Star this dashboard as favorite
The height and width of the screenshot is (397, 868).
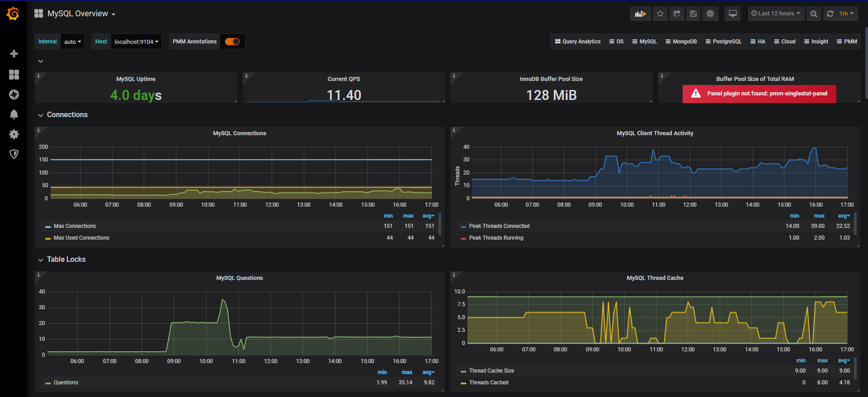660,14
